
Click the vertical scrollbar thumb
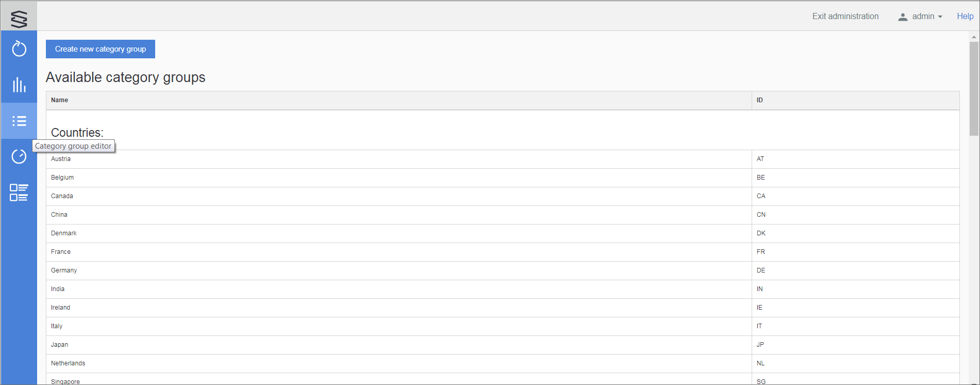pyautogui.click(x=974, y=88)
